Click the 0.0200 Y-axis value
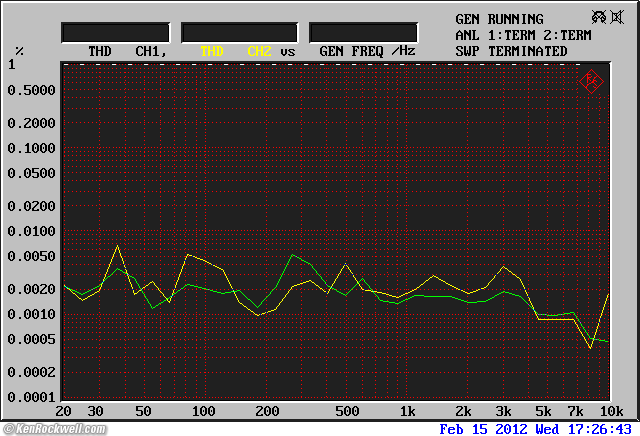Screen dimensions: 640x436 (x=31, y=206)
